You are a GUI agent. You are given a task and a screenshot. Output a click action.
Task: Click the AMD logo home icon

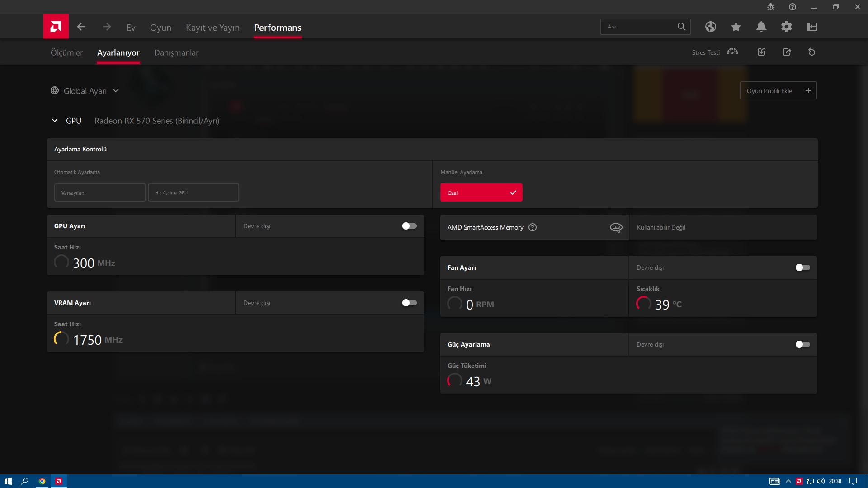point(56,27)
